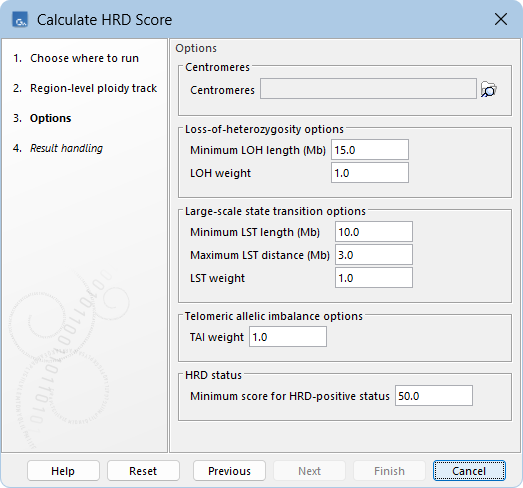Select step 3 Options in the wizard list
523x488 pixels.
[x=42, y=118]
